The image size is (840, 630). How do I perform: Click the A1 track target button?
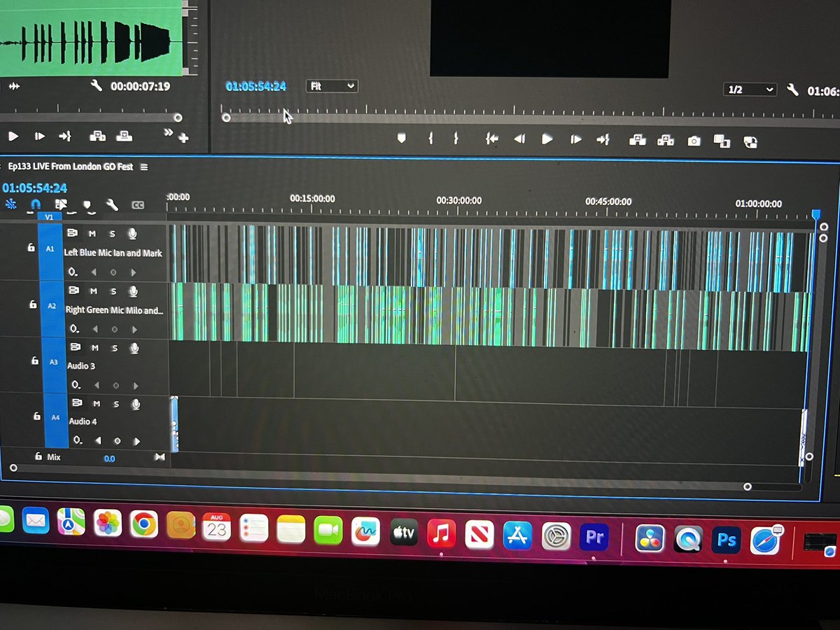[50, 248]
